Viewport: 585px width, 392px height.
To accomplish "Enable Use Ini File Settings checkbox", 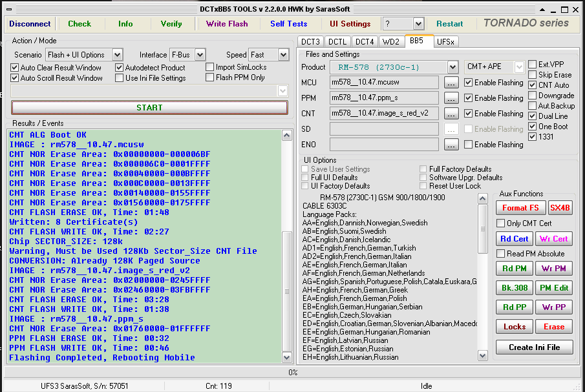I will pyautogui.click(x=119, y=78).
